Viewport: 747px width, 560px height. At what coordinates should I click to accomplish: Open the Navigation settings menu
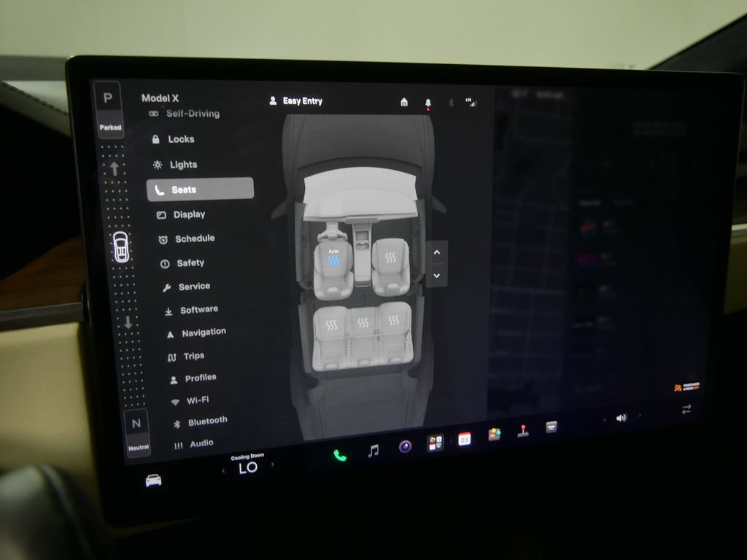[196, 332]
